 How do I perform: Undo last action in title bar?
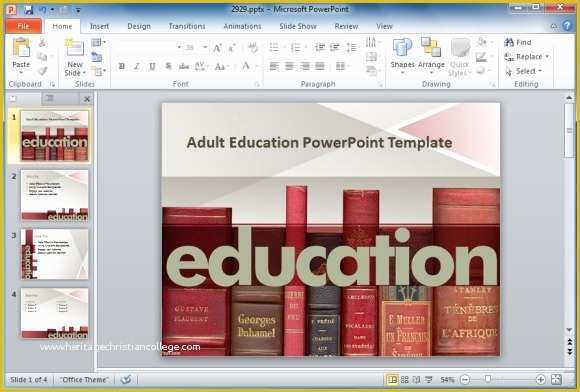pos(43,10)
